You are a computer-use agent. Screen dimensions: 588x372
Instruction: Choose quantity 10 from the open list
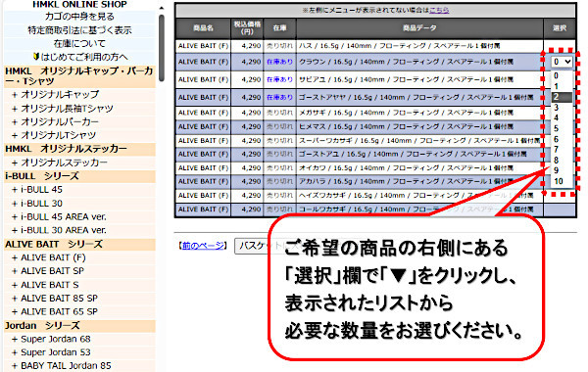(x=562, y=182)
